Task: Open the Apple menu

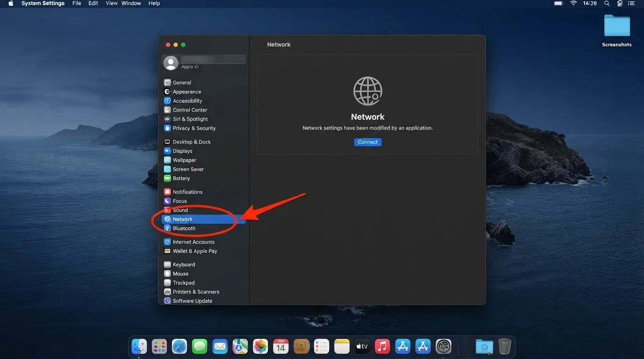Action: tap(11, 3)
